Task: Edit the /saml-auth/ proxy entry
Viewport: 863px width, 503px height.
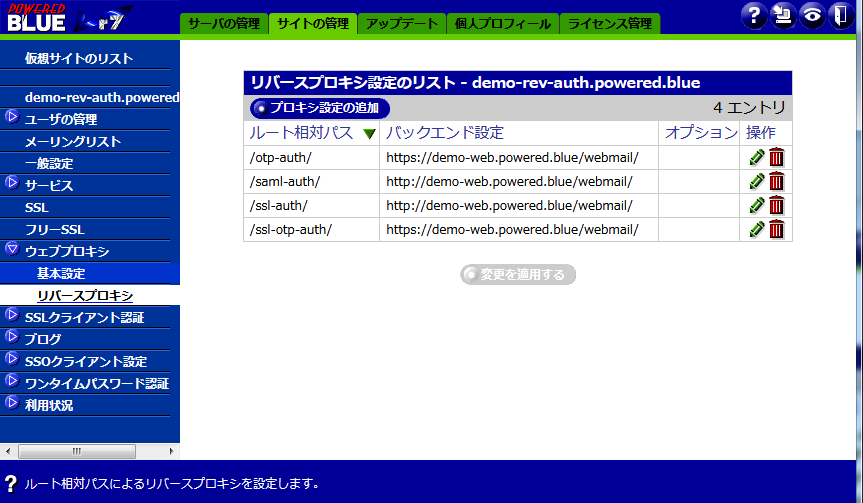Action: pos(757,181)
